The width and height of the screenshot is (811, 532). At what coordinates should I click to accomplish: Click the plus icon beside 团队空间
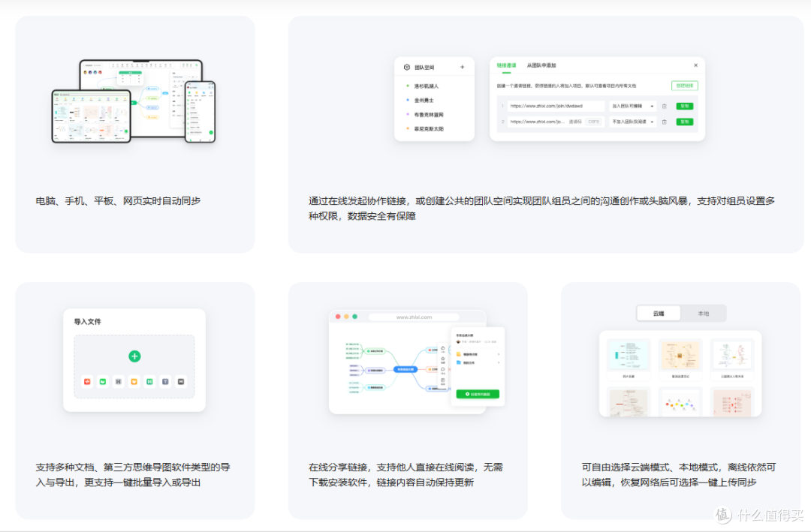(x=462, y=68)
